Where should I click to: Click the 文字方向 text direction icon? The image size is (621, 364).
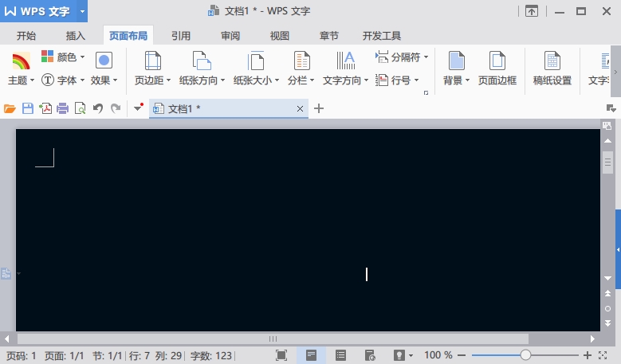click(x=345, y=61)
